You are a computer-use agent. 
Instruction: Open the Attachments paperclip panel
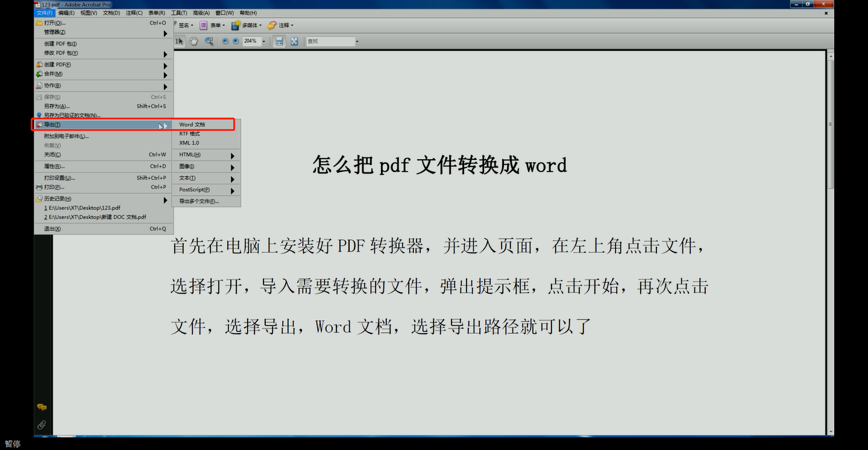[42, 425]
